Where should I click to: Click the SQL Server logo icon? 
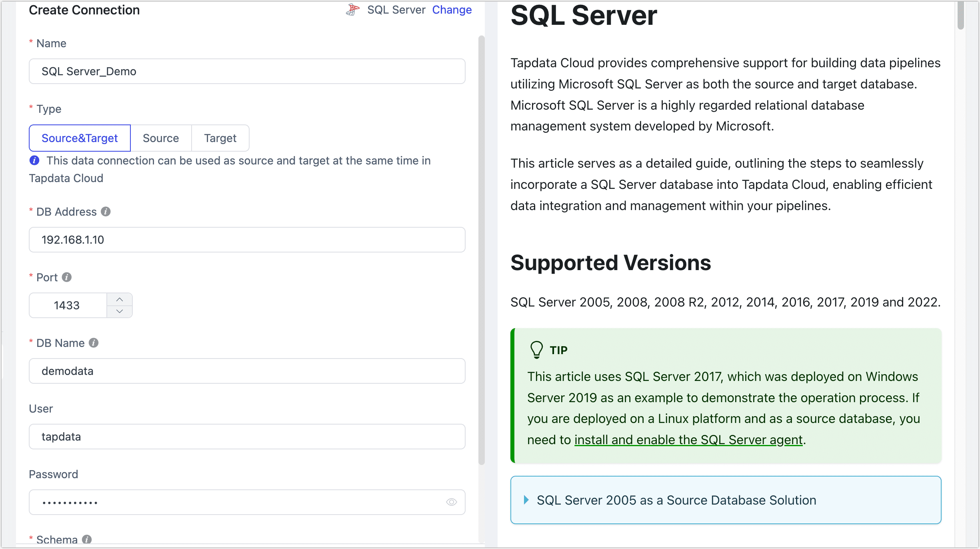point(352,10)
